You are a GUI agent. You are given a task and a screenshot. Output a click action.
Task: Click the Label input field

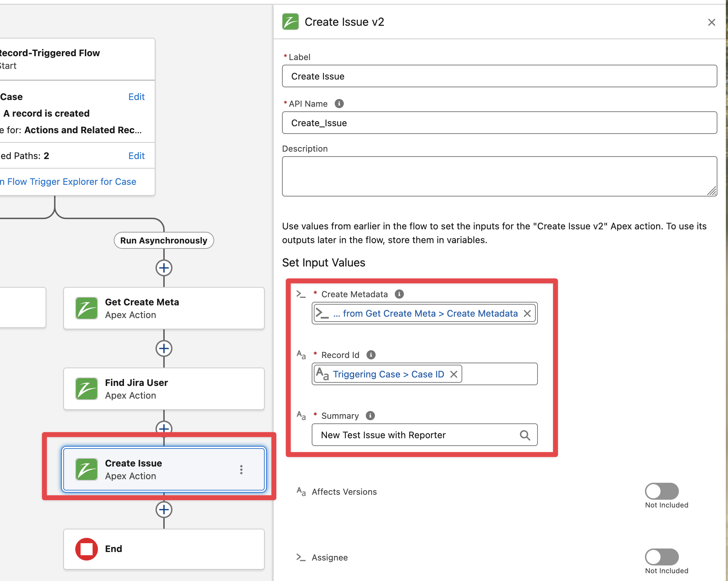point(499,76)
